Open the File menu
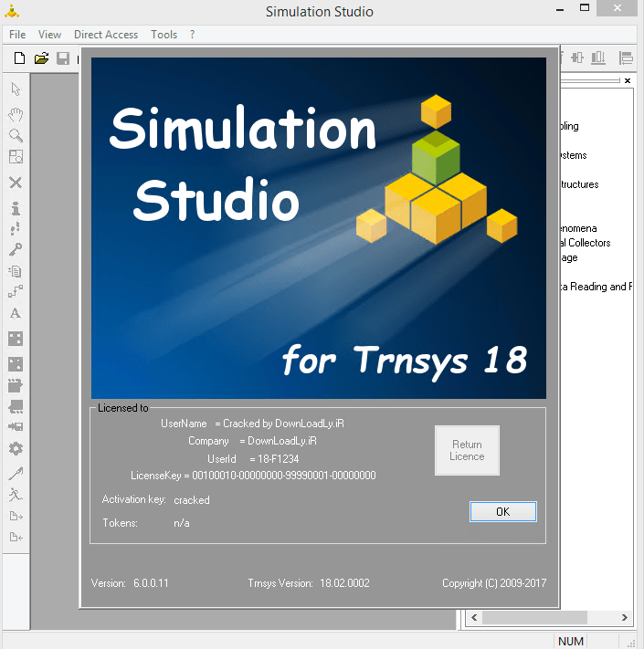The image size is (644, 649). [17, 35]
